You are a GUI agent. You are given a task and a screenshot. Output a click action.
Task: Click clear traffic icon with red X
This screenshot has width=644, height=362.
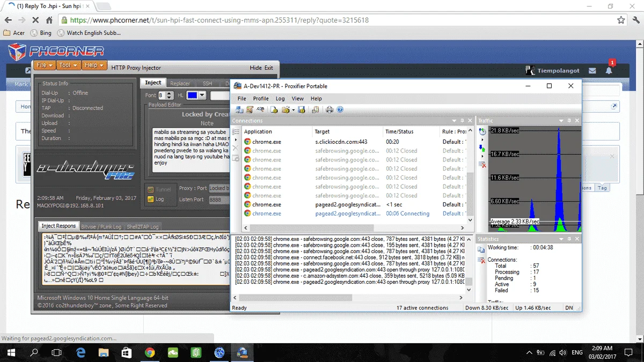(482, 164)
